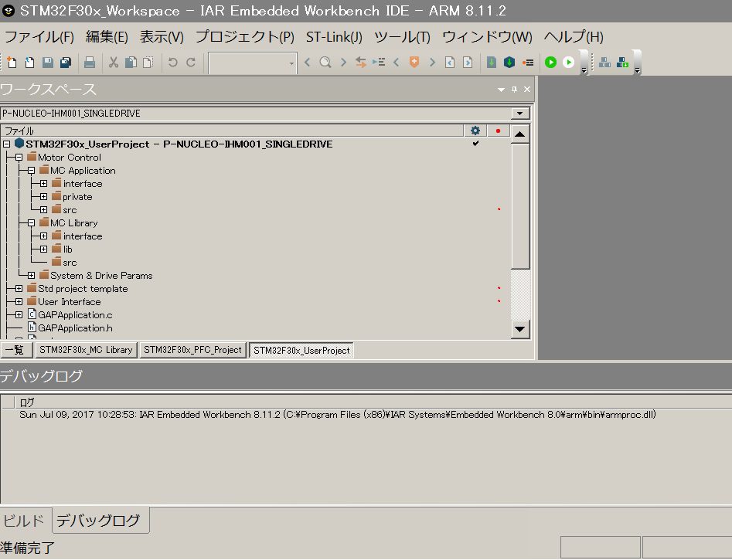Open Find with magnifier icon
Viewport: 732px width, 560px height.
(325, 62)
